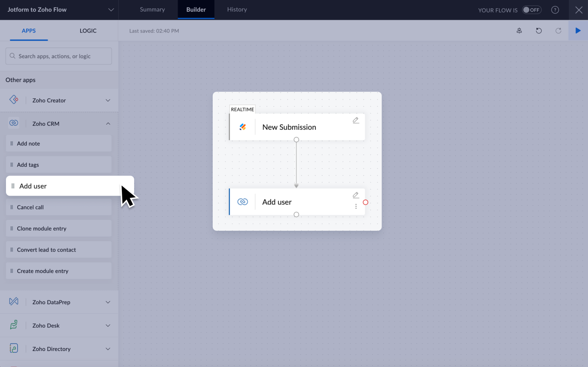588x367 pixels.
Task: Switch to the Summary tab
Action: pos(152,10)
